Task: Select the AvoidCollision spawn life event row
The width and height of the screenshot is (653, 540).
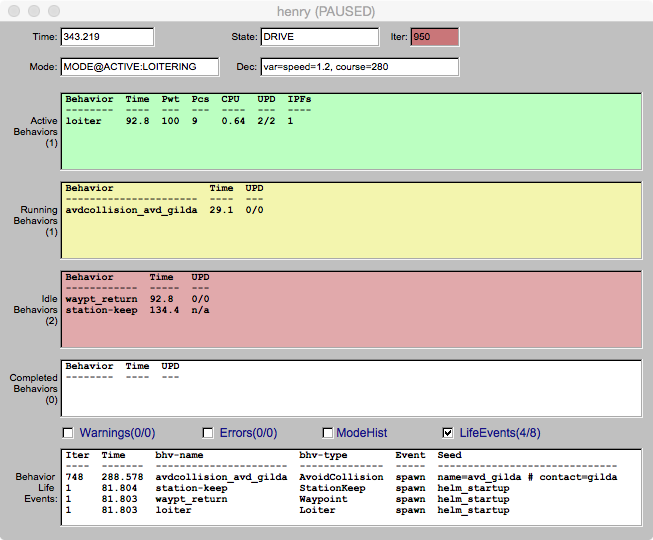Action: tap(340, 477)
